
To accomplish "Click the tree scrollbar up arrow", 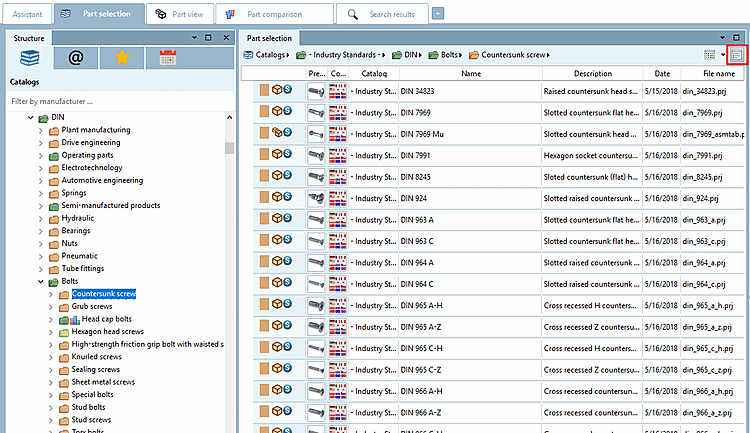I will [230, 117].
